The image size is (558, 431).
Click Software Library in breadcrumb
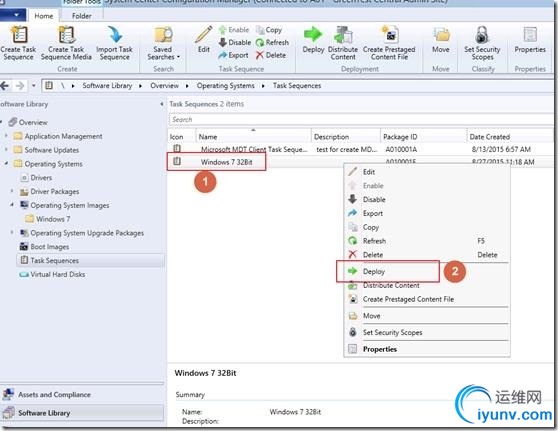[107, 86]
